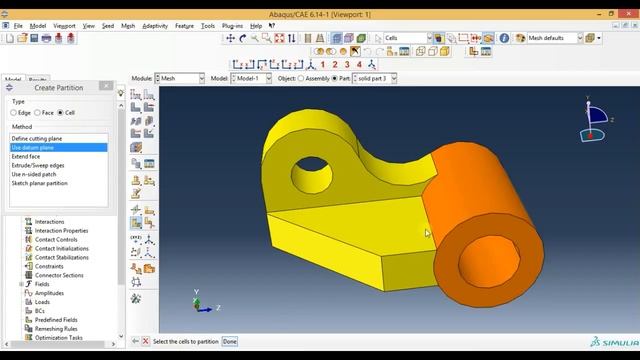Choose the Use n-sided patch method
640x360 pixels.
coord(59,174)
